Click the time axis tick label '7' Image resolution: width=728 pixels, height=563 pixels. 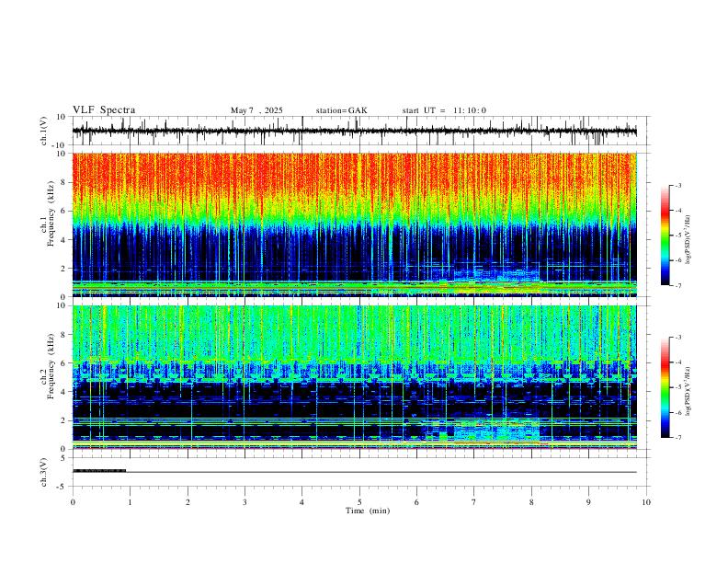(x=474, y=502)
